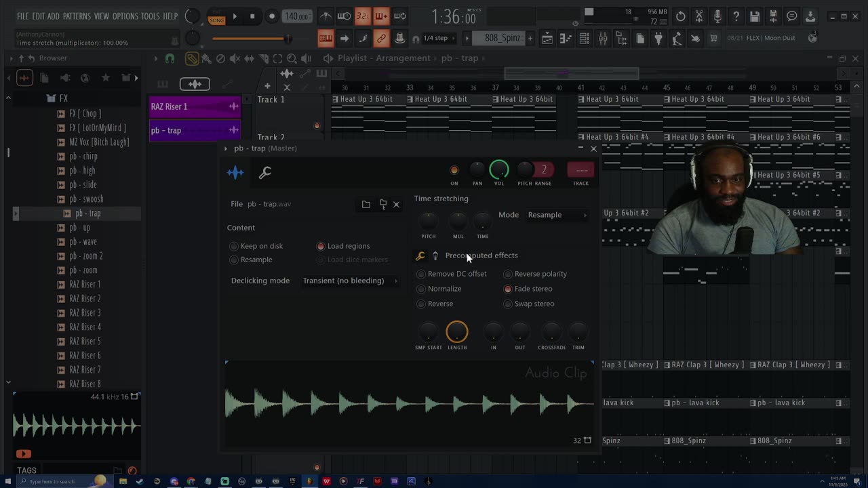Expand pb - trap channel window menu arrow
The height and width of the screenshot is (488, 868).
[226, 148]
